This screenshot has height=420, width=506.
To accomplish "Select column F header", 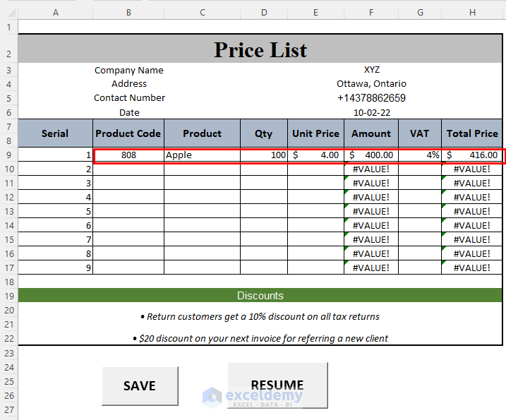I will pyautogui.click(x=371, y=13).
